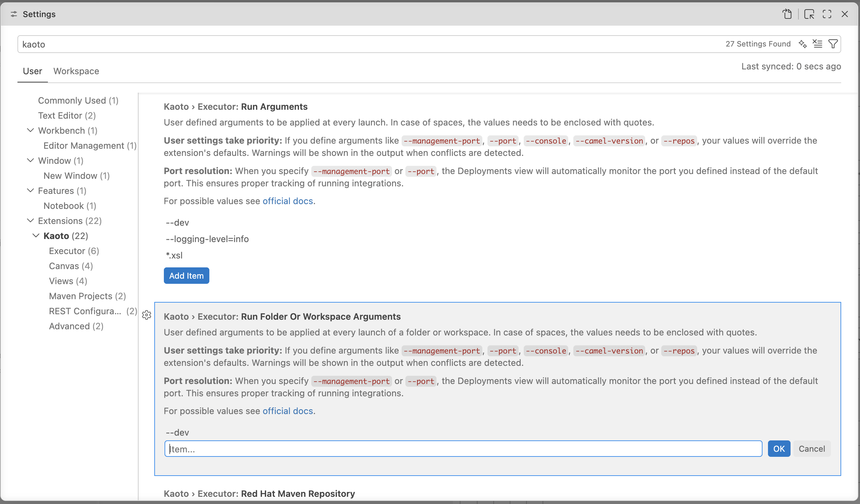Select the *.xsl list item
The image size is (860, 504).
click(174, 255)
